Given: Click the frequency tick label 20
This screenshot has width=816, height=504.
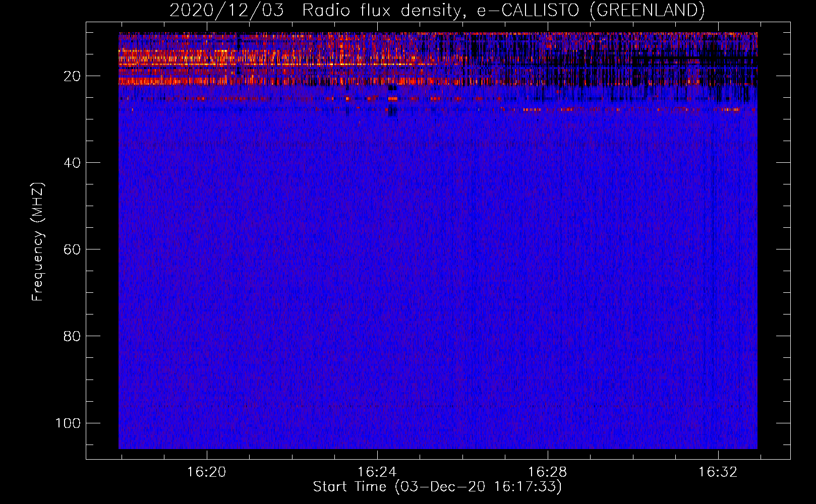Looking at the screenshot, I should click(72, 77).
